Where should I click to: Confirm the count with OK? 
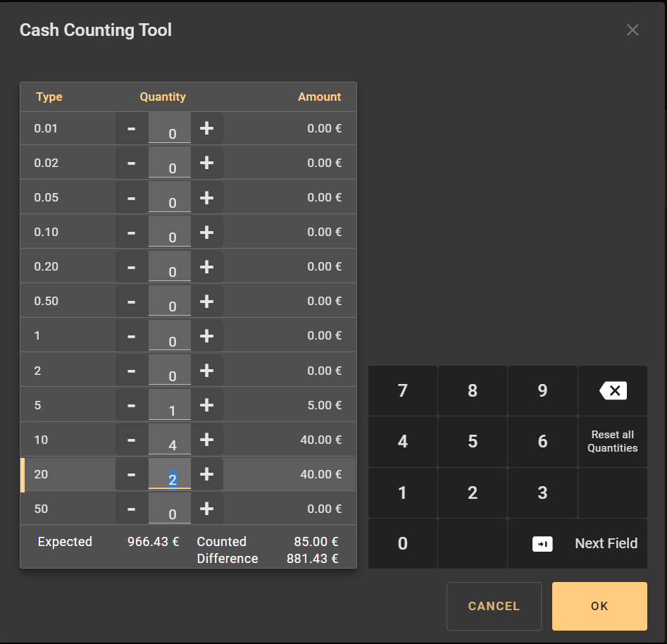point(599,606)
